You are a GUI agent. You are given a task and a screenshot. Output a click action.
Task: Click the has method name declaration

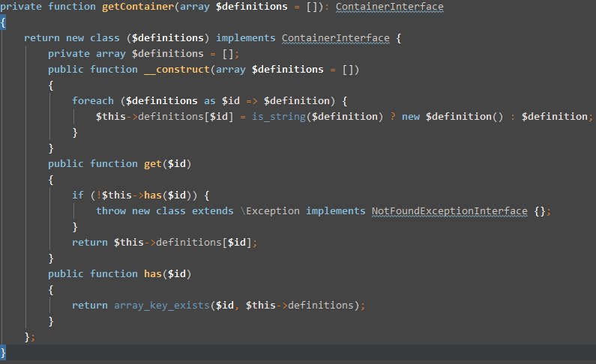(153, 274)
